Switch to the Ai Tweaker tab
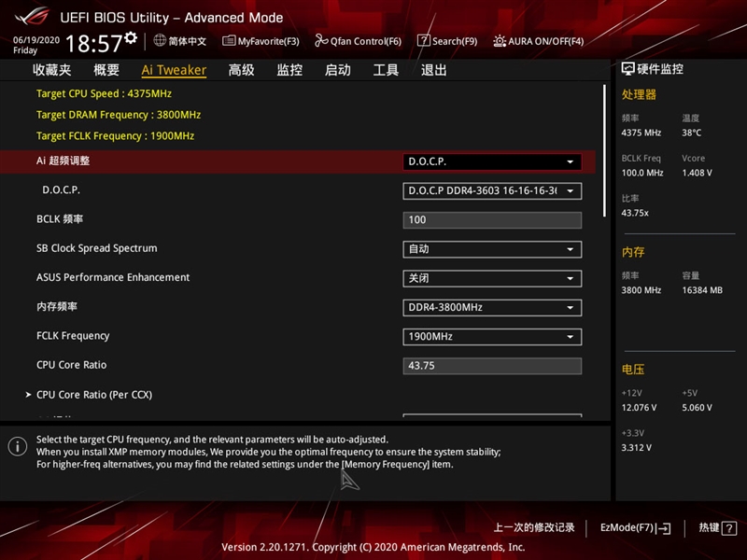Image resolution: width=747 pixels, height=560 pixels. (x=173, y=69)
